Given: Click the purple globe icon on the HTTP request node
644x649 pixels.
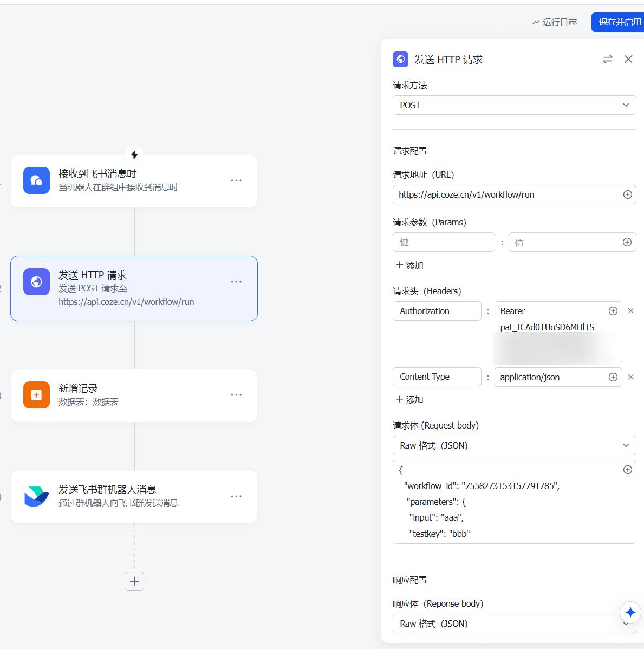Looking at the screenshot, I should (36, 282).
